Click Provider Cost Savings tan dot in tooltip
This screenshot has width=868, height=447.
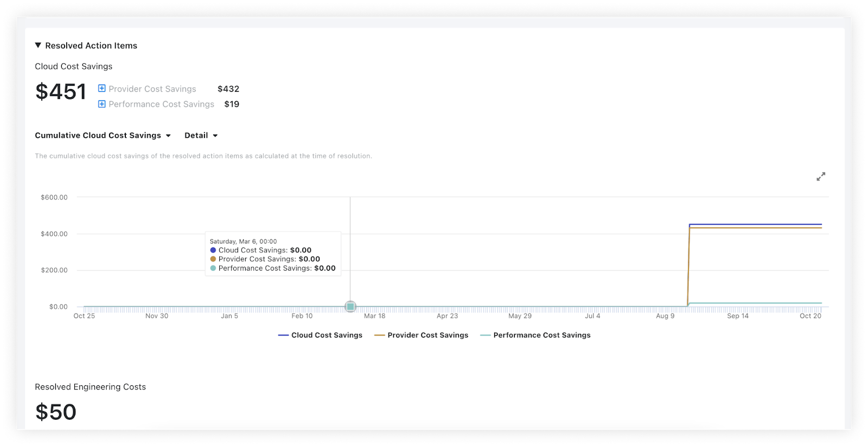coord(213,259)
